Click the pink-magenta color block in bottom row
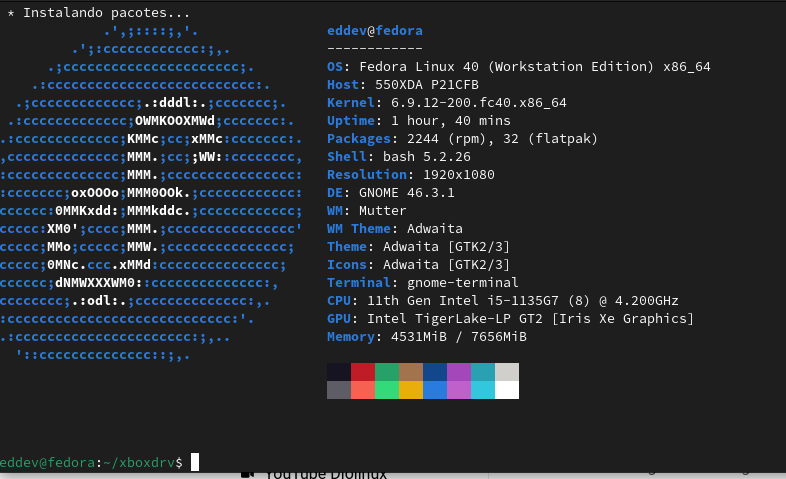The width and height of the screenshot is (786, 479). [459, 390]
